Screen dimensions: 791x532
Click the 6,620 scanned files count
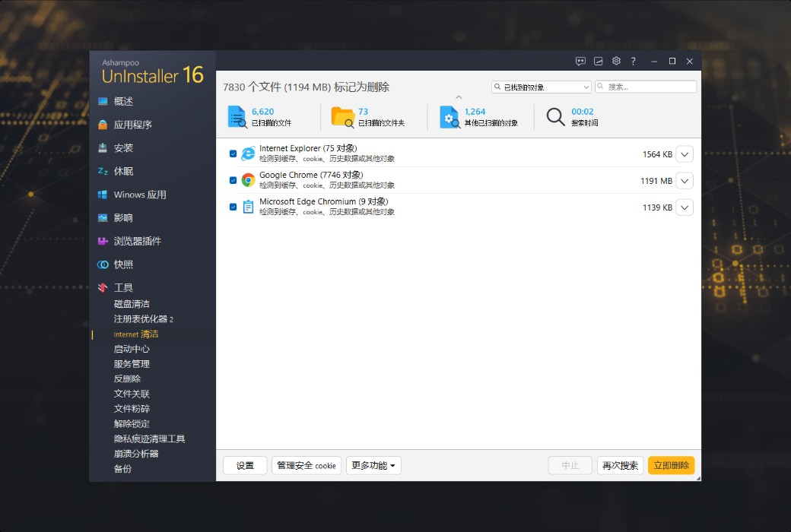[x=263, y=112]
